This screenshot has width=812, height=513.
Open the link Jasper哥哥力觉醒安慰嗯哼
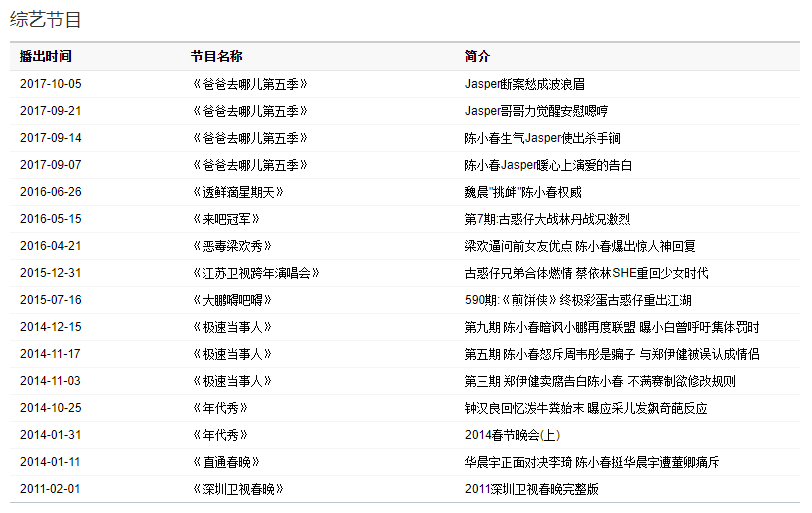[x=535, y=111]
